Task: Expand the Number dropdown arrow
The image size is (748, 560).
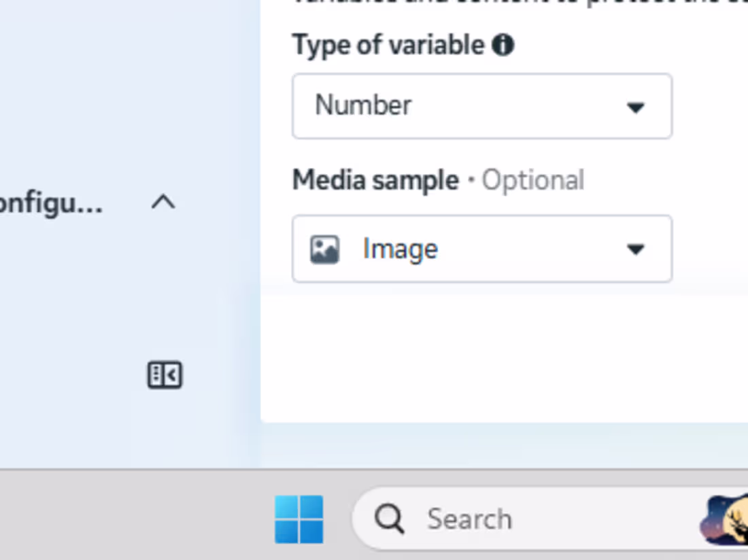Action: (x=635, y=107)
